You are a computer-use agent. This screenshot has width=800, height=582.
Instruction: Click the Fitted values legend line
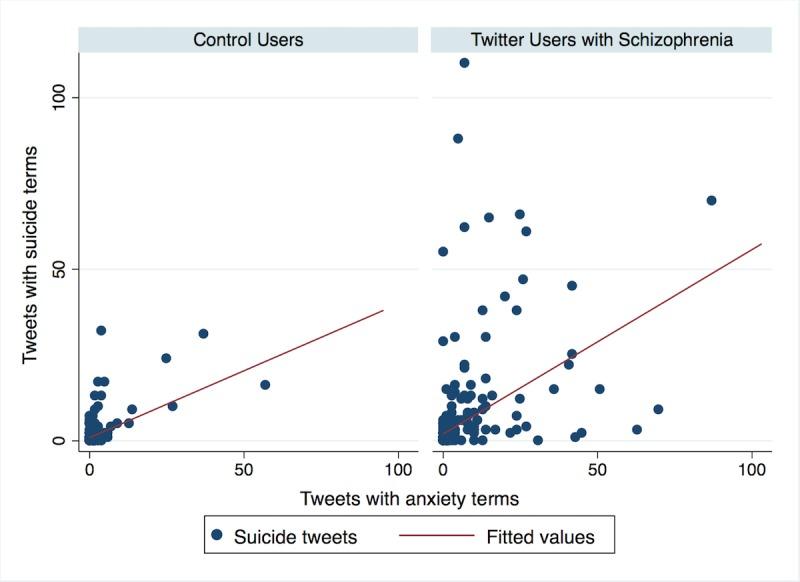pyautogui.click(x=436, y=535)
